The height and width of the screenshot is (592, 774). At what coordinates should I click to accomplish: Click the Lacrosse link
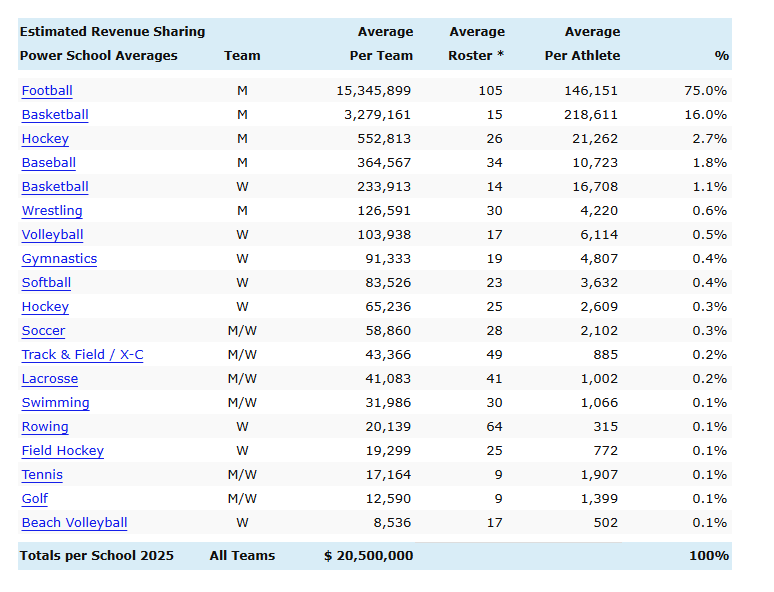tap(50, 379)
